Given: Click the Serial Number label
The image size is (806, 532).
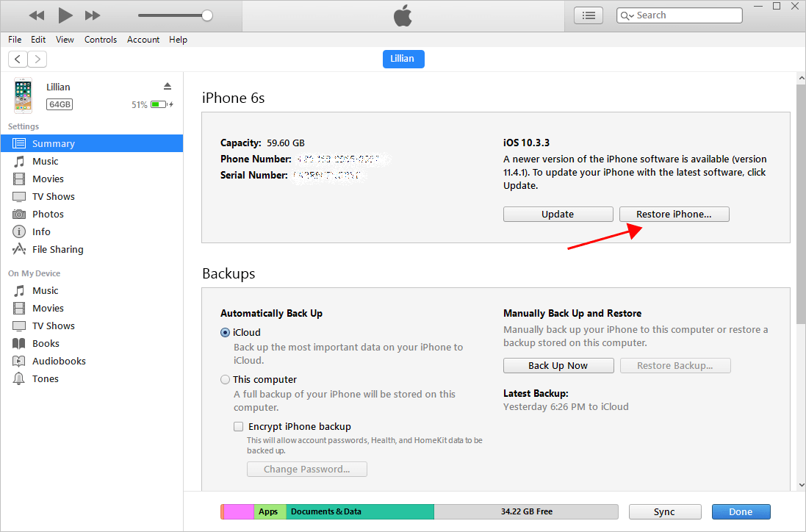Looking at the screenshot, I should pos(254,176).
